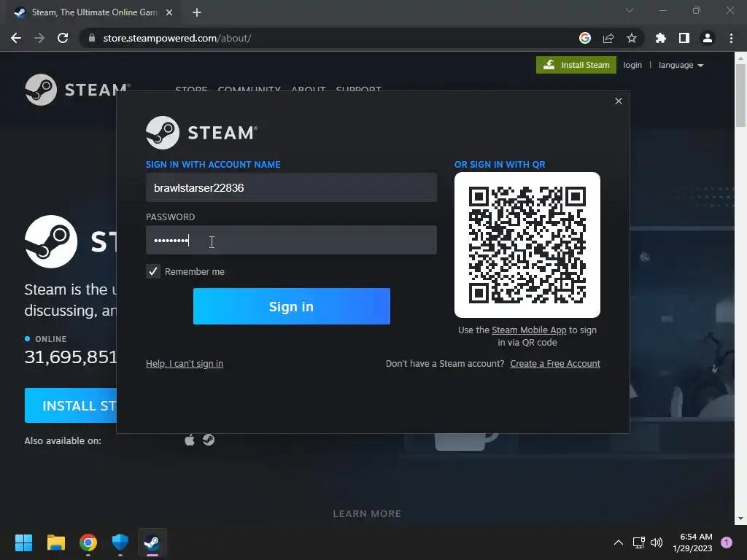Click the scrollbar down arrow
Viewport: 747px width, 560px height.
point(741,518)
